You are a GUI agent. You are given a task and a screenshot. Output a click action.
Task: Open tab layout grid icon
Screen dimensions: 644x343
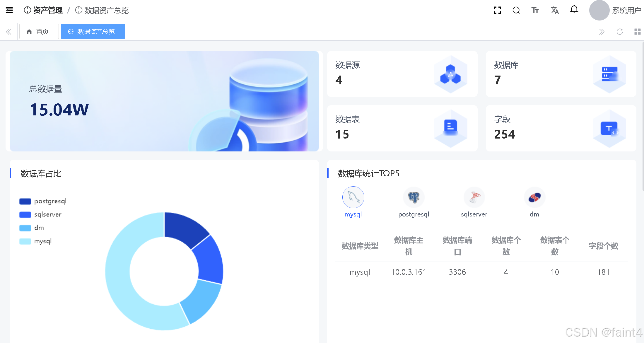637,32
